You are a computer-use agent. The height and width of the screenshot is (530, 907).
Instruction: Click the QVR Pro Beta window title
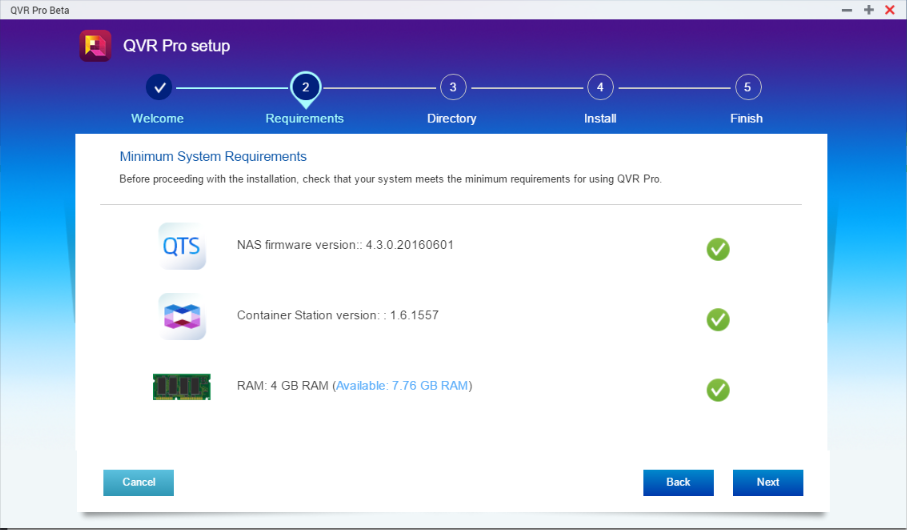39,10
